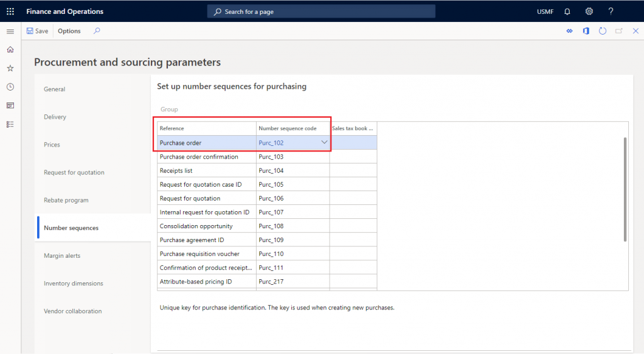Click the Purc_105 code cell
Viewport: 644px width, 354px height.
click(x=293, y=184)
